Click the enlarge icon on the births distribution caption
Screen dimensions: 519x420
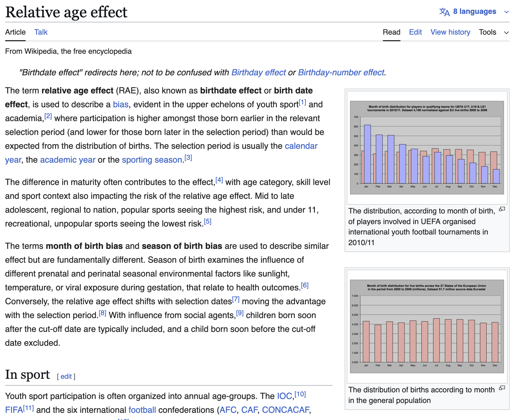pos(502,387)
